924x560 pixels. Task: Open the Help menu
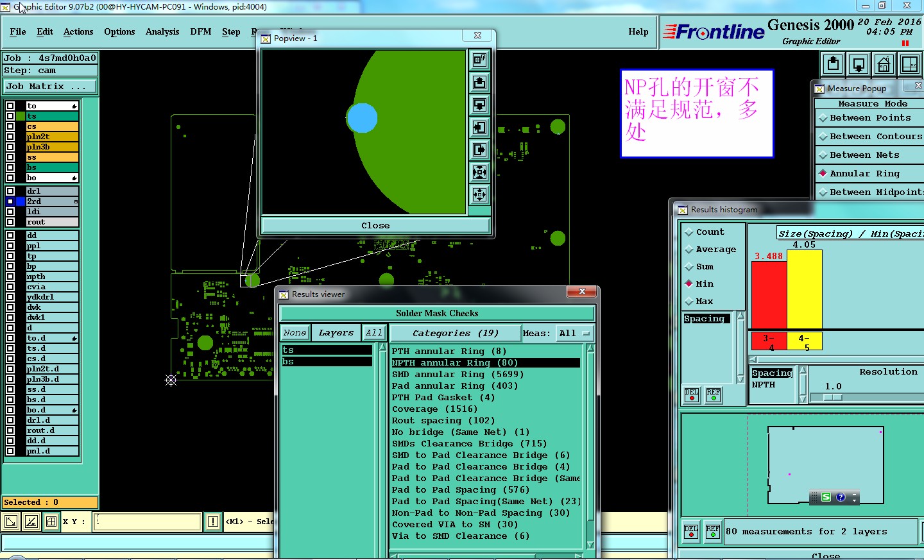(x=638, y=31)
